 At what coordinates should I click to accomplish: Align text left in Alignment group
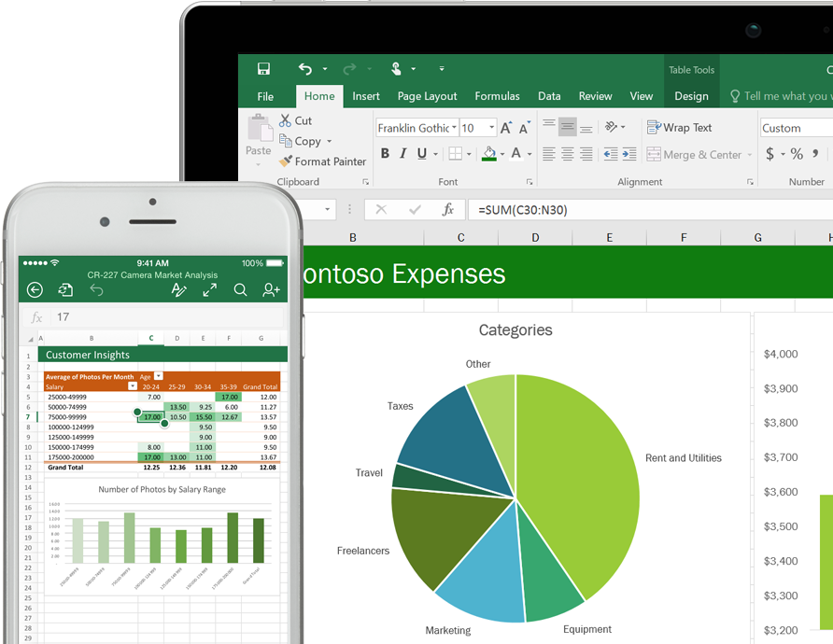549,154
